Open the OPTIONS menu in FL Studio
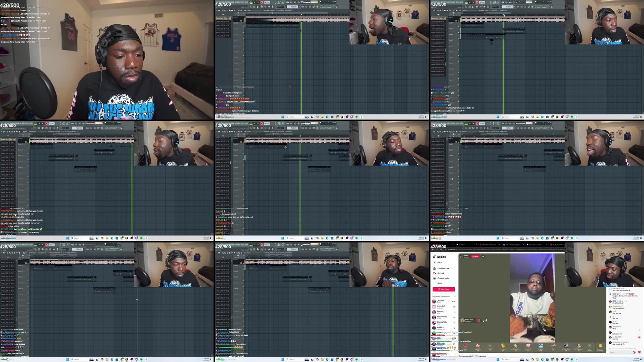 point(236,2)
